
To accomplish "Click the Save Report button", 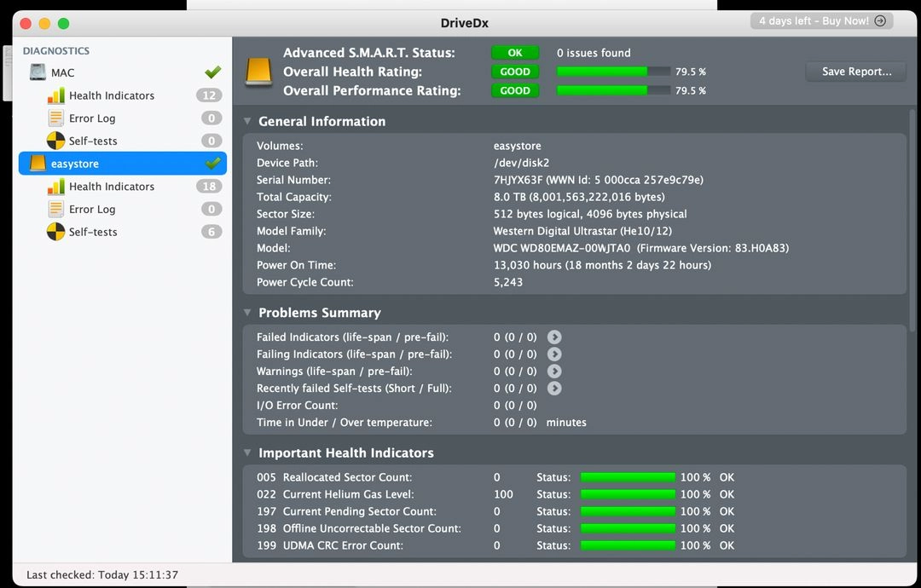I will (x=856, y=72).
